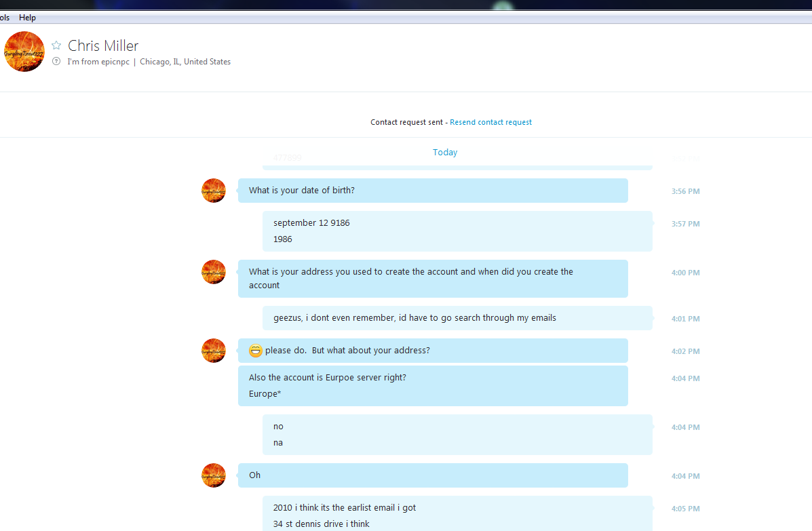The image size is (812, 531).
Task: Select the 'What is your date of birth?' message
Action: pyautogui.click(x=433, y=191)
